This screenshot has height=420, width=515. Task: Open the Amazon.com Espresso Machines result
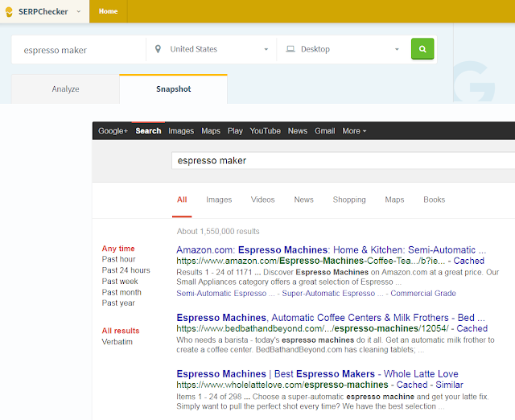[x=331, y=250]
